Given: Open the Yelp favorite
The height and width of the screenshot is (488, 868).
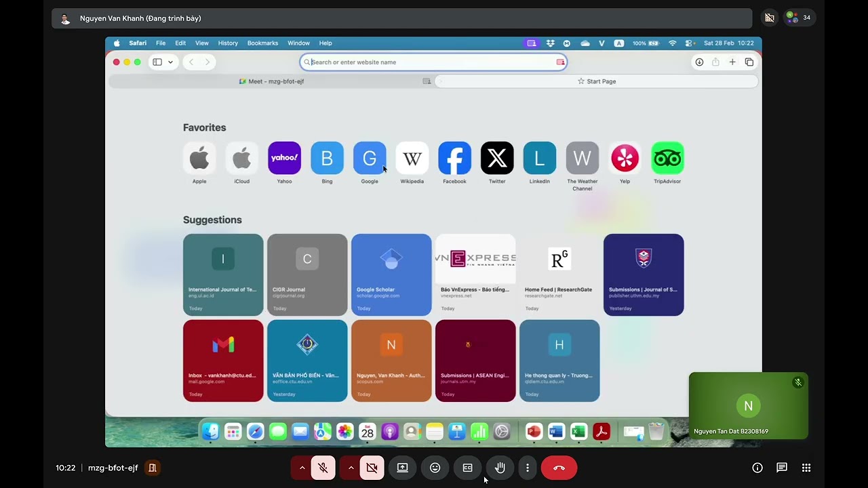Looking at the screenshot, I should (x=625, y=158).
